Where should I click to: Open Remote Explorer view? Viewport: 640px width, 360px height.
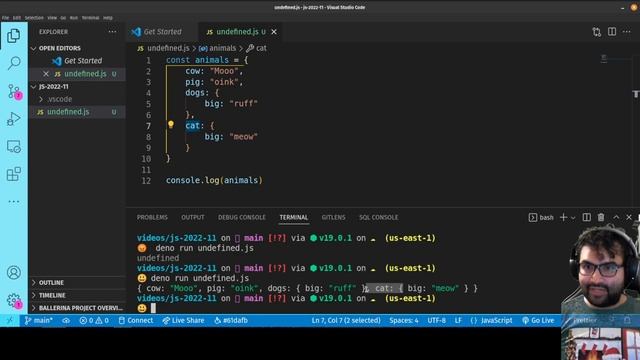click(13, 147)
